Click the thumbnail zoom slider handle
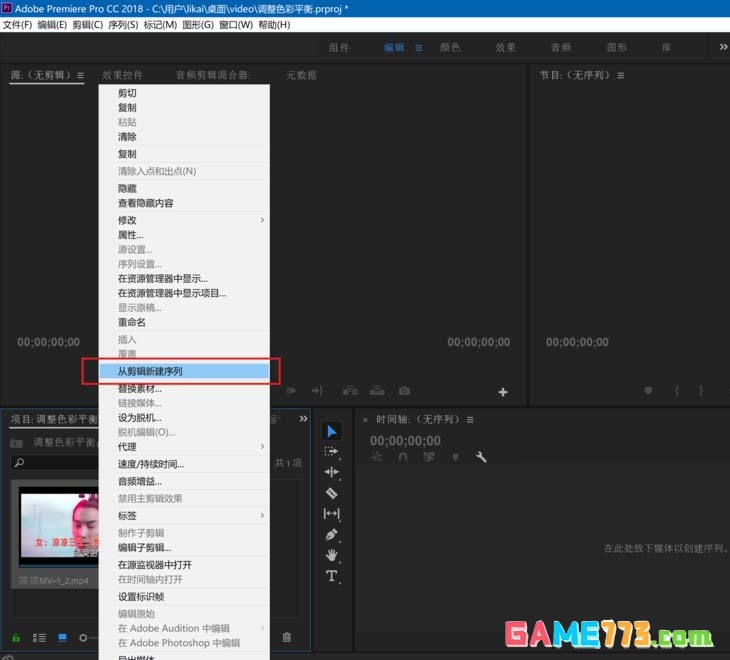Screen dimensions: 730x660 [x=83, y=638]
